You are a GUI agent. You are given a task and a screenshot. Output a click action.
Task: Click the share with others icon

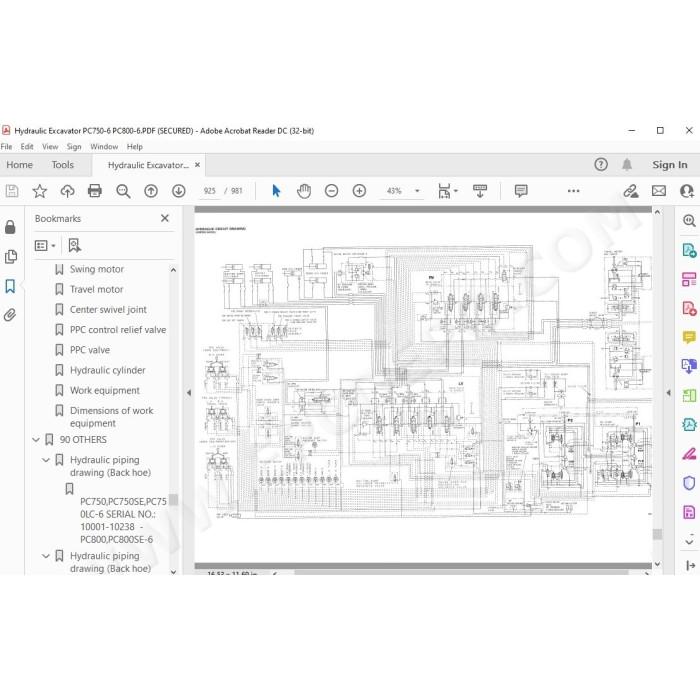pos(687,191)
